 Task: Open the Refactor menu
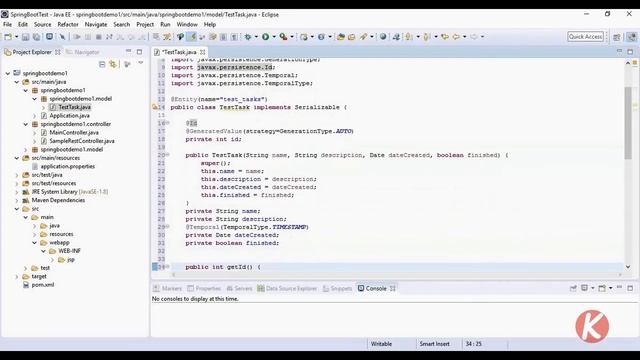tap(68, 24)
